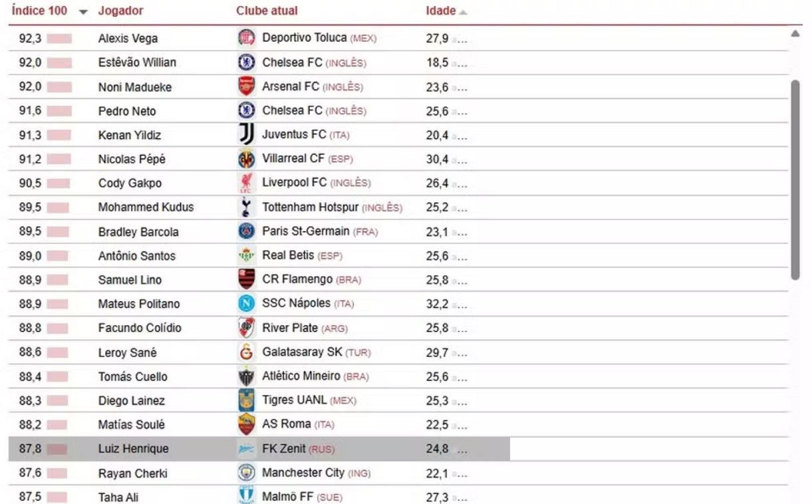Image resolution: width=812 pixels, height=504 pixels.
Task: Click the Deportivo Toluca club crest
Action: pos(247,38)
